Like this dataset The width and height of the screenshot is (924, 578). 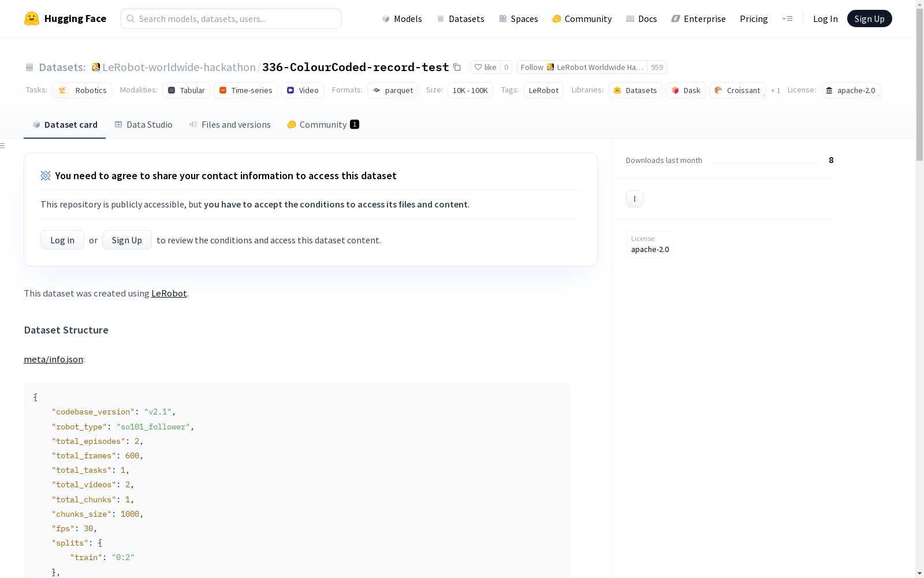485,67
